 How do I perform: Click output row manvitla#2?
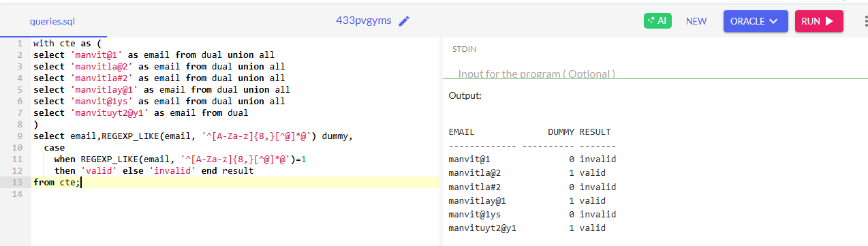pyautogui.click(x=532, y=187)
